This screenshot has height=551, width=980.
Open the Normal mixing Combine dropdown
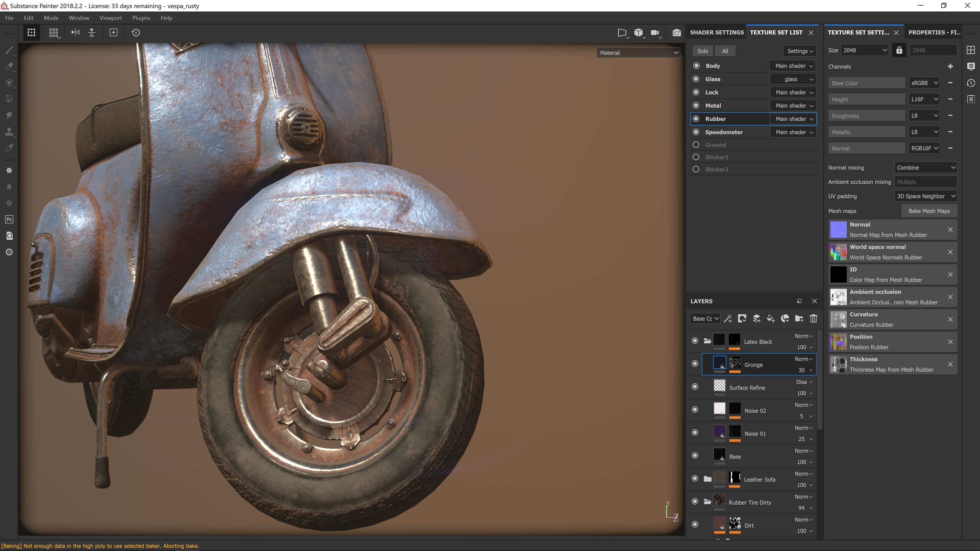[925, 168]
